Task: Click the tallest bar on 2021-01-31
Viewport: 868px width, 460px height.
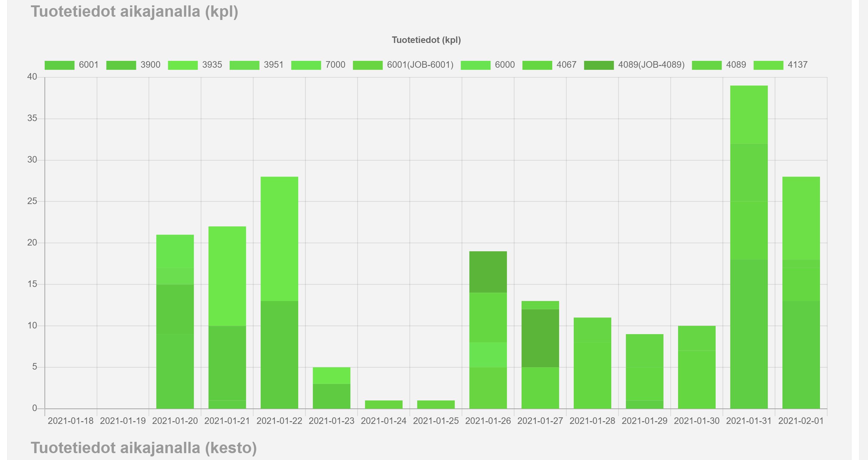Action: [x=749, y=236]
